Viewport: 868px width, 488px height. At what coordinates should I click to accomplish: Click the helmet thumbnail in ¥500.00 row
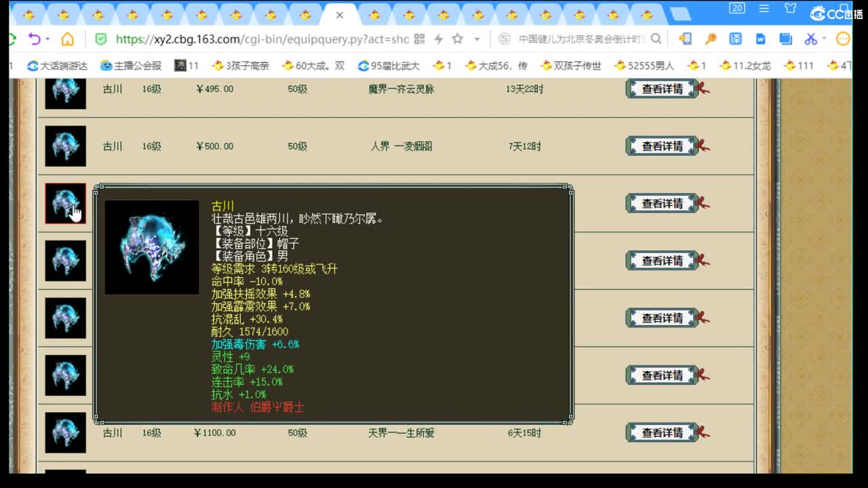click(65, 146)
